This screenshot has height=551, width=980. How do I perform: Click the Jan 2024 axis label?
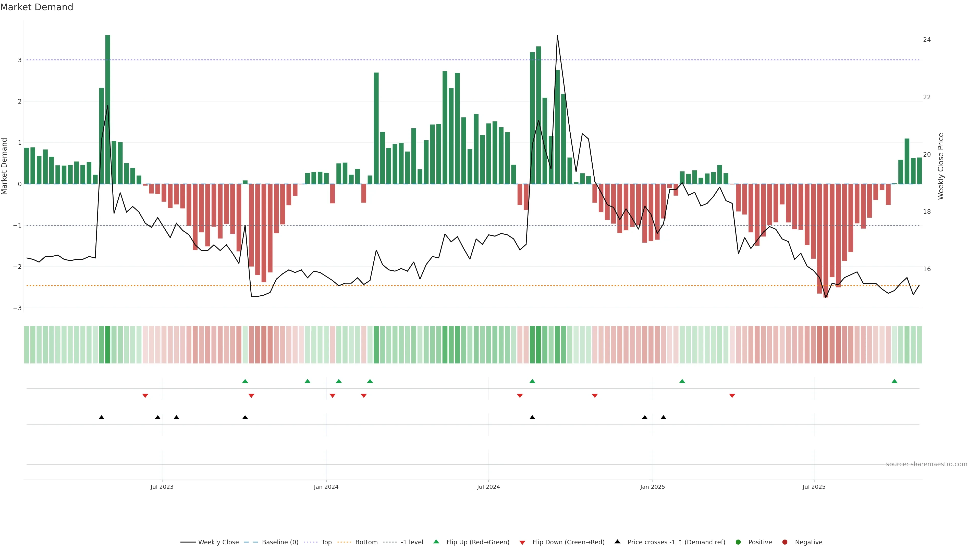tap(326, 487)
